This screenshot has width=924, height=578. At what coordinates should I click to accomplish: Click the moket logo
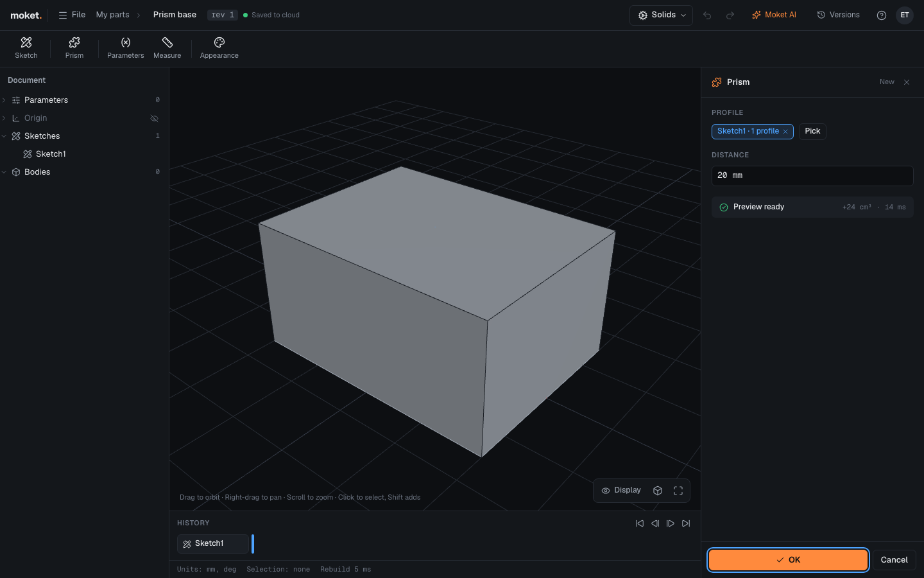[x=26, y=15]
